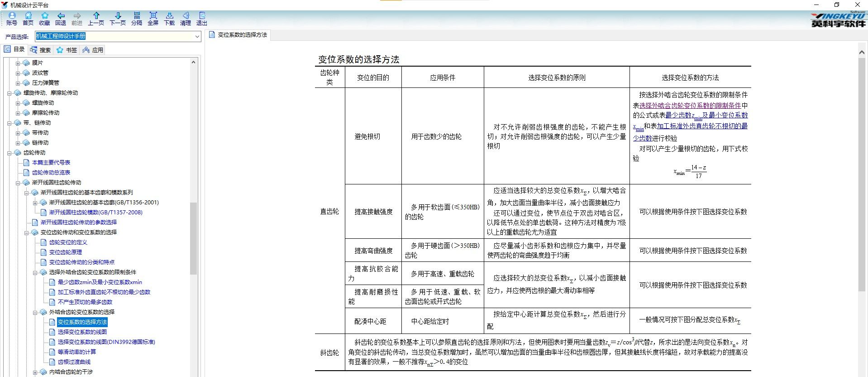Click the tree panel scrollbar thumb

point(193,238)
